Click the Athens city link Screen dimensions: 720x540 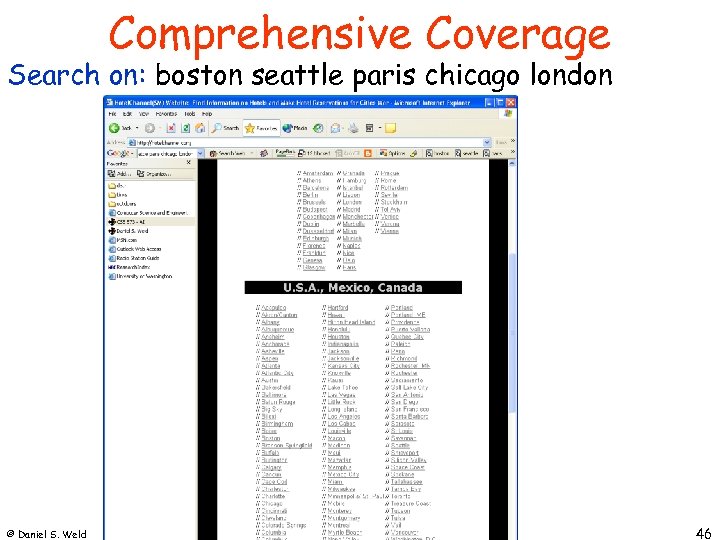(x=312, y=180)
